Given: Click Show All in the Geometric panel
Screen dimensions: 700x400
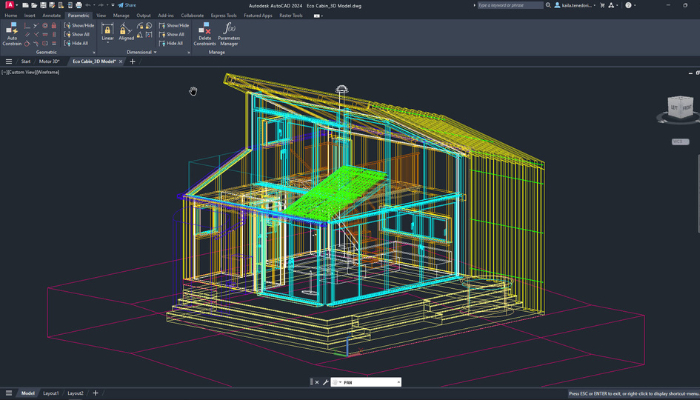Looking at the screenshot, I should 77,34.
